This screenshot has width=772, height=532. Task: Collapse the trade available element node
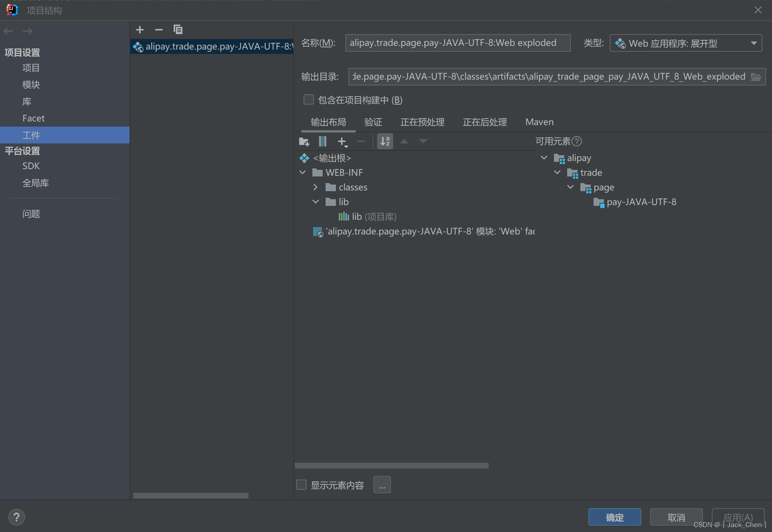tap(557, 172)
